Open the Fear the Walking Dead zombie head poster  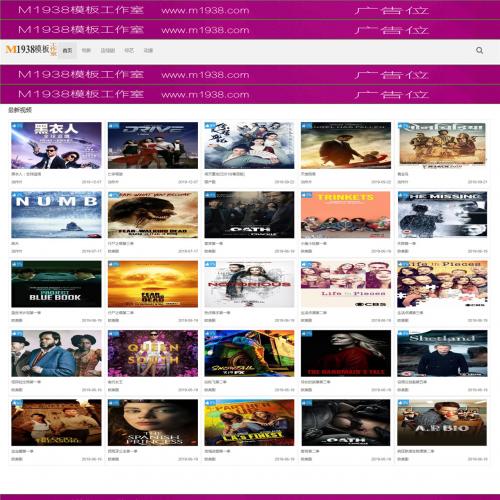(x=153, y=215)
